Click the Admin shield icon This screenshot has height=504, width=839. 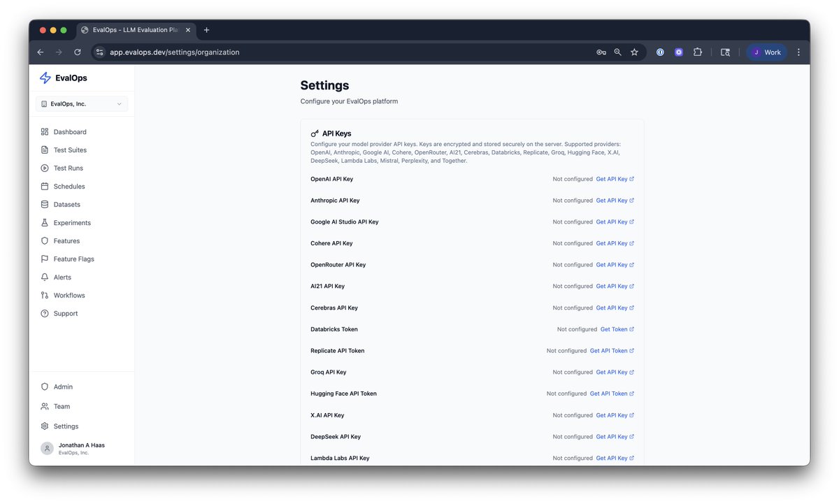45,387
